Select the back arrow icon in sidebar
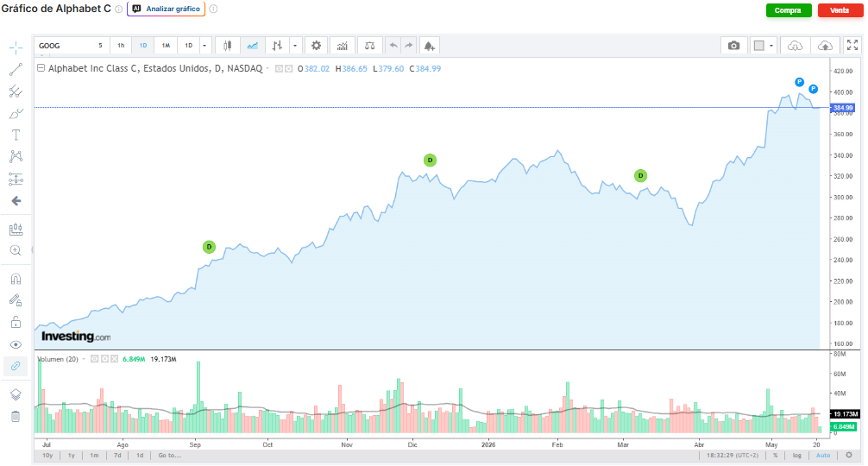 click(16, 201)
